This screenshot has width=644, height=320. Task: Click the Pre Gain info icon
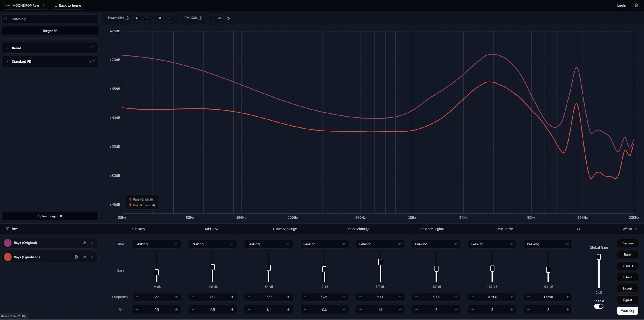[201, 18]
